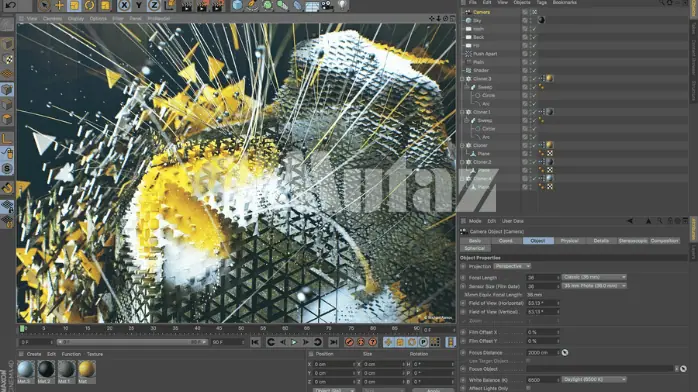Select Camera object in Object Manager
The width and height of the screenshot is (698, 392).
click(x=482, y=12)
